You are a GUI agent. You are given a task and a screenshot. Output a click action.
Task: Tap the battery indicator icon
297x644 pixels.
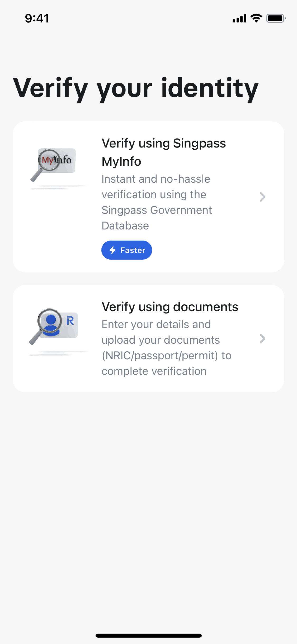tap(276, 18)
